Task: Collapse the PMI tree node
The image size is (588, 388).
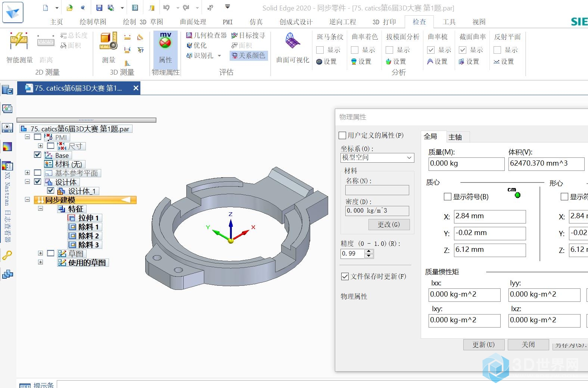Action: pyautogui.click(x=27, y=137)
